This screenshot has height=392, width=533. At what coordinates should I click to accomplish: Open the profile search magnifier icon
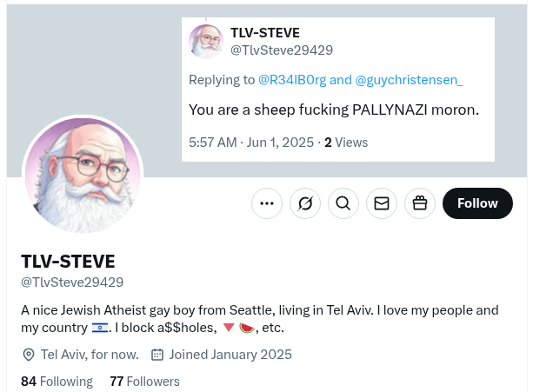pyautogui.click(x=343, y=203)
